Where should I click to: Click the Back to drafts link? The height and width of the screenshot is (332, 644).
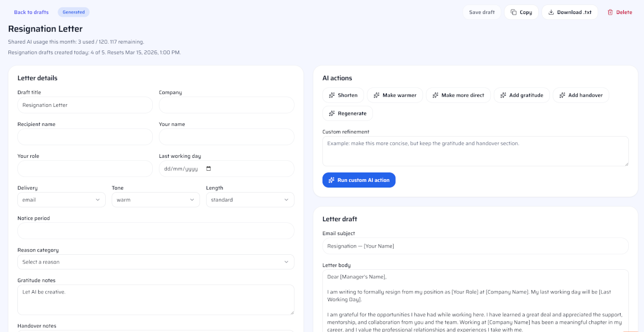31,12
